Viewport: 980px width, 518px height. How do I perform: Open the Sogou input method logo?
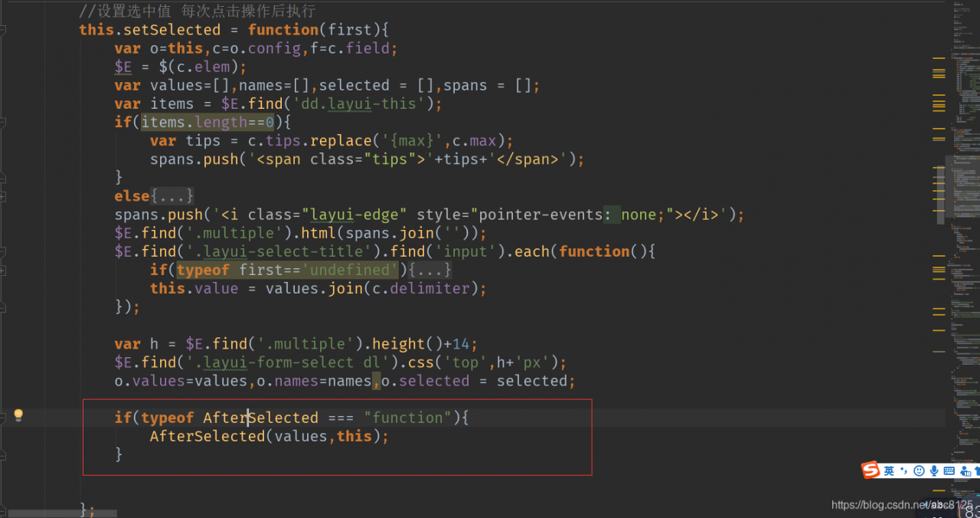coord(871,470)
